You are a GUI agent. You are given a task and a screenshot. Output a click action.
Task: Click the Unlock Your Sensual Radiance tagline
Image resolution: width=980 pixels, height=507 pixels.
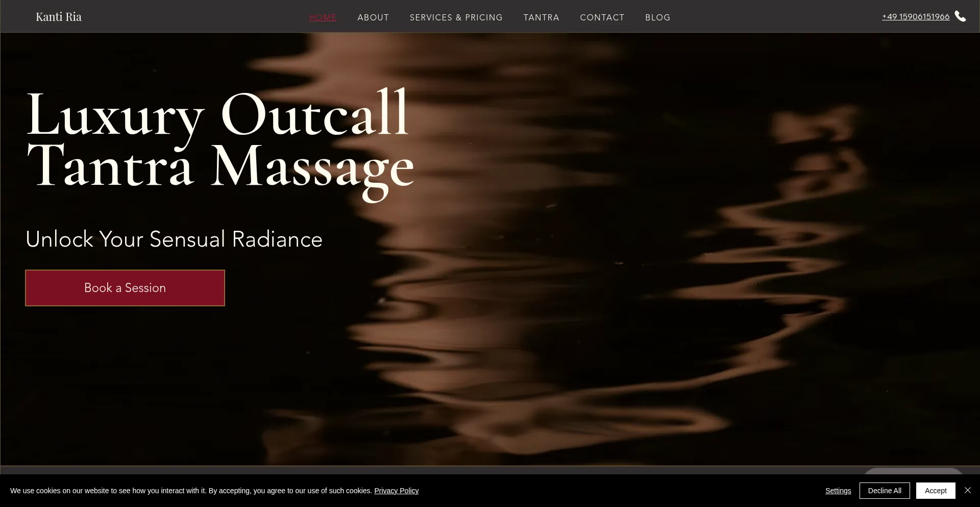[174, 239]
